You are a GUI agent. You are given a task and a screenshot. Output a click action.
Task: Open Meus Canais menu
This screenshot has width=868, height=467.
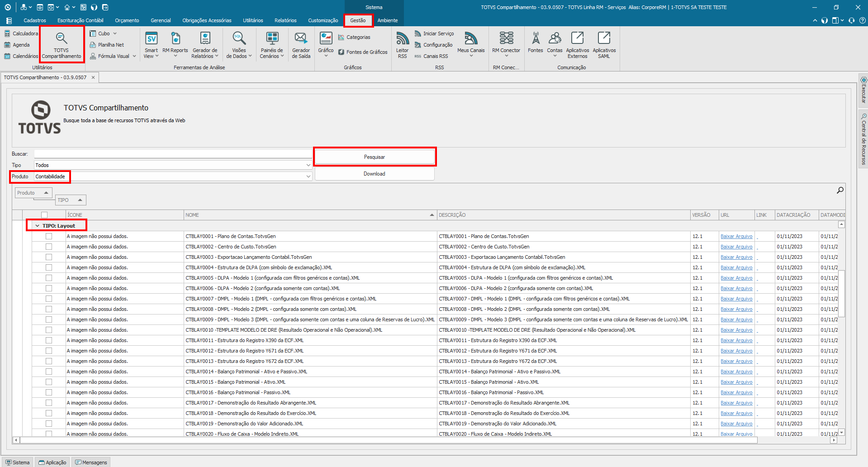[471, 44]
